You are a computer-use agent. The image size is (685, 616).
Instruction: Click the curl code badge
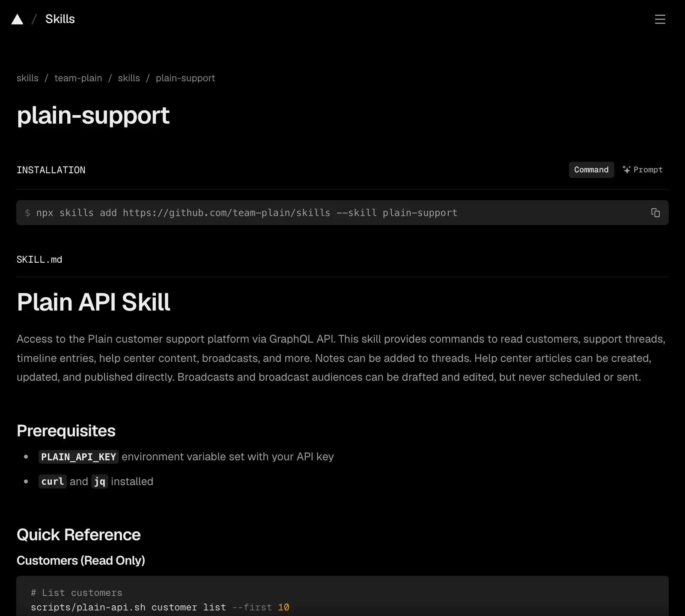coord(53,482)
